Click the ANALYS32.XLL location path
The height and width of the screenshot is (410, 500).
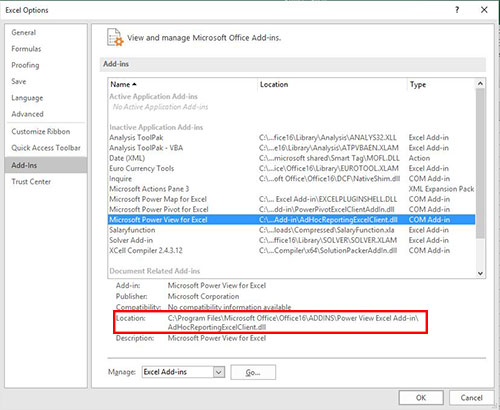(328, 138)
